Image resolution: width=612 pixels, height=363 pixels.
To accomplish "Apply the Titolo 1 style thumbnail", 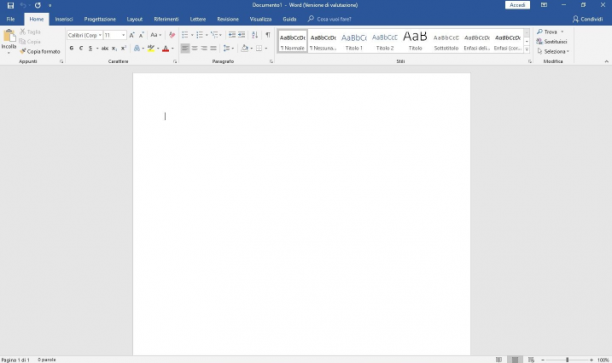I will 354,41.
